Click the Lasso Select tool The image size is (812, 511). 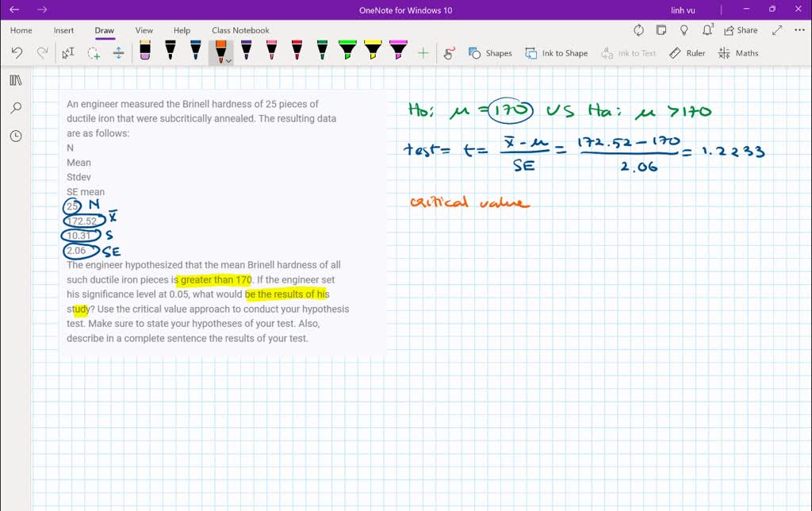point(94,53)
